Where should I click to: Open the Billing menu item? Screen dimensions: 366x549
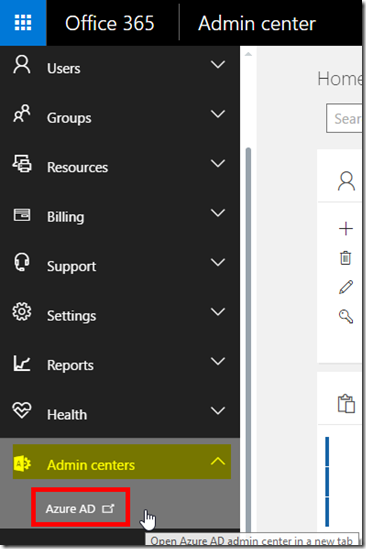coord(65,217)
